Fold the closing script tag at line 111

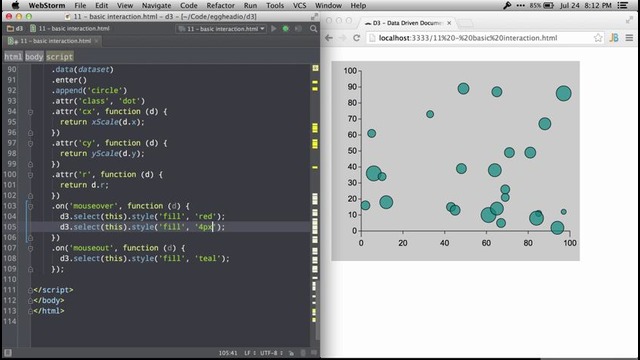point(30,290)
